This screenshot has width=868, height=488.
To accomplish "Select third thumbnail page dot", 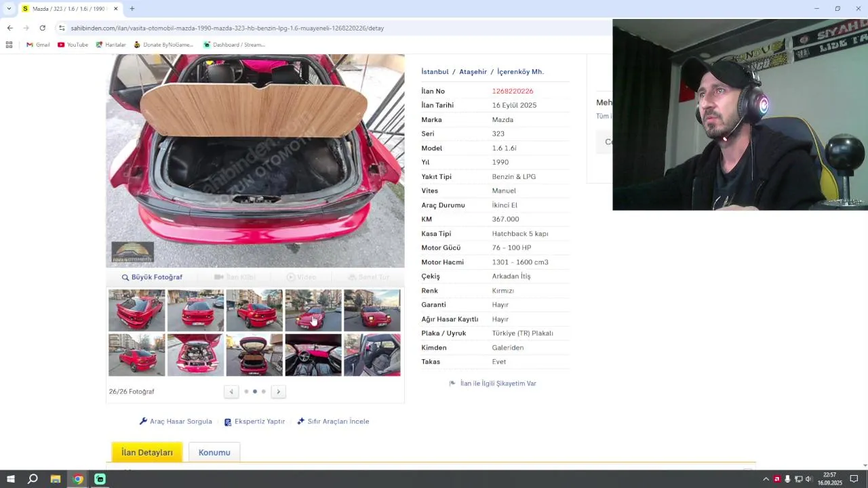I will [264, 392].
